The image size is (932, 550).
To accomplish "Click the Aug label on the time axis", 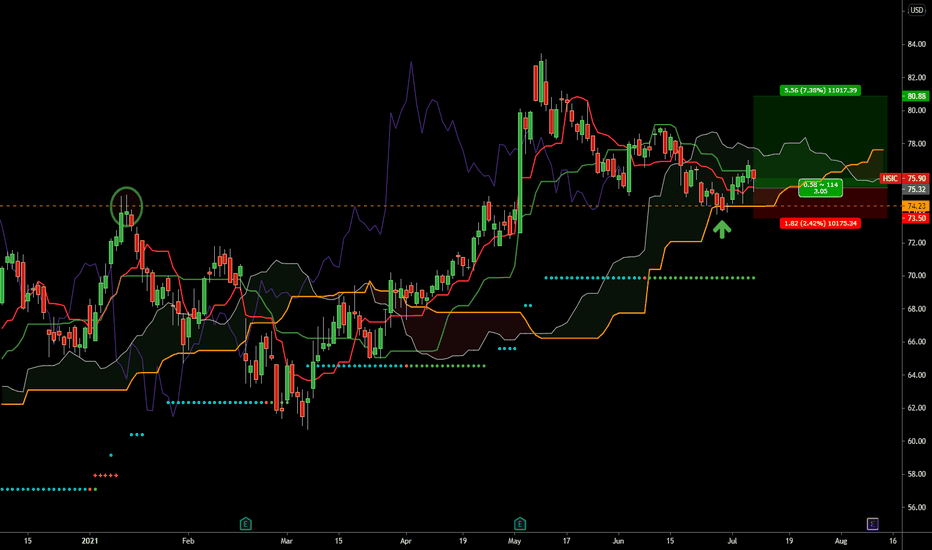I will coord(840,541).
